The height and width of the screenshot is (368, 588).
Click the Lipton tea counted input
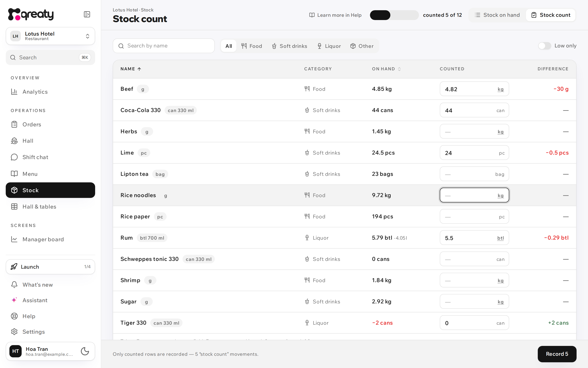tap(474, 174)
